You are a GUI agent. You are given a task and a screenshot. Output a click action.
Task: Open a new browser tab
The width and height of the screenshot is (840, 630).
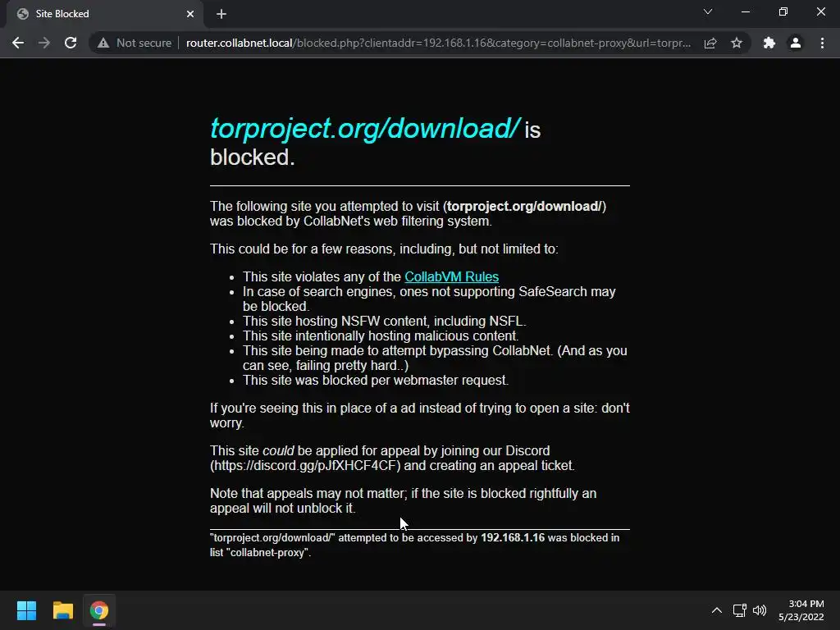click(x=221, y=14)
